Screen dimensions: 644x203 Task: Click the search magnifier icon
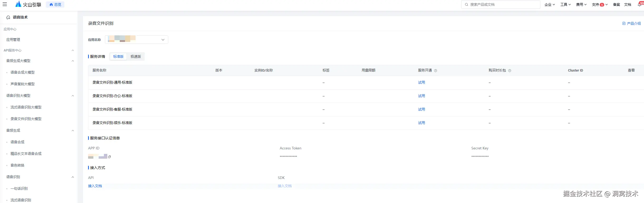[467, 4]
